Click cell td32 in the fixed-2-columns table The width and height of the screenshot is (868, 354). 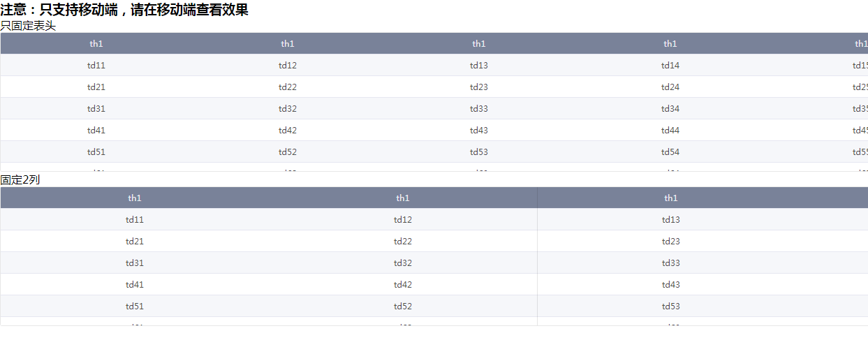[403, 263]
